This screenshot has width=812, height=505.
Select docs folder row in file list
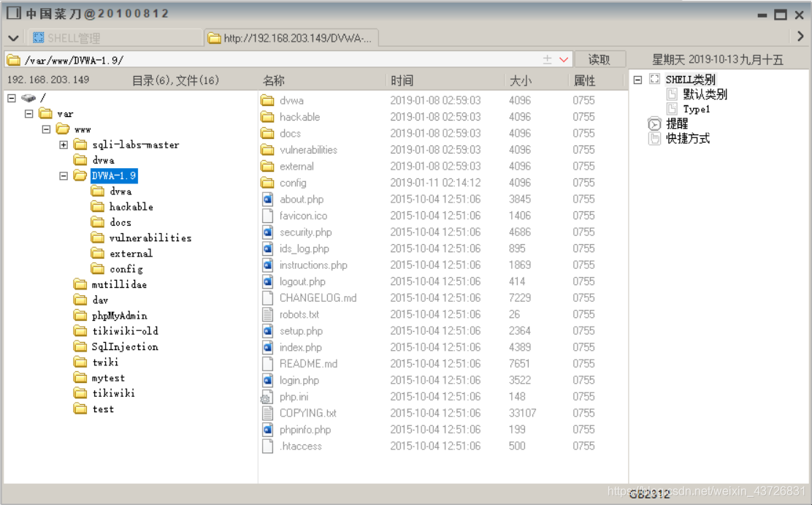pyautogui.click(x=443, y=133)
